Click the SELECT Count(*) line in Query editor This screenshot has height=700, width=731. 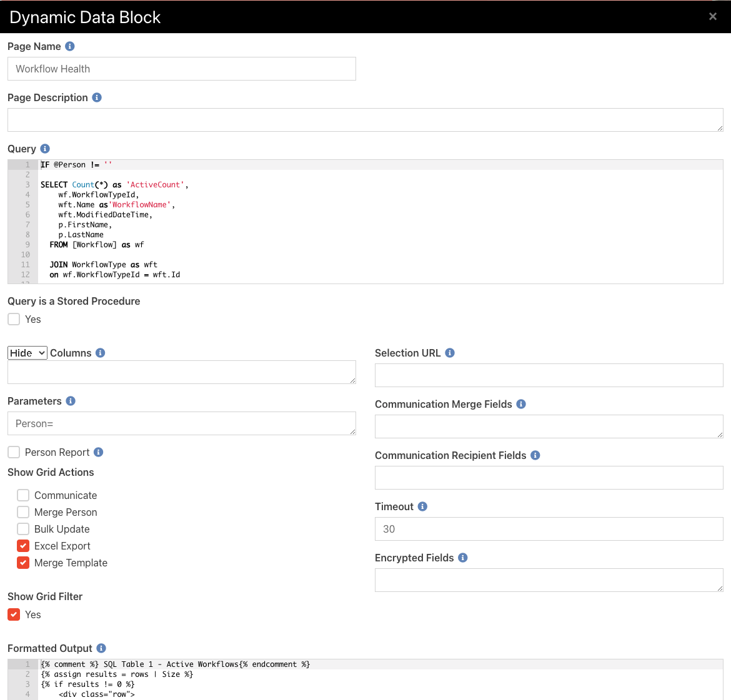pyautogui.click(x=115, y=185)
